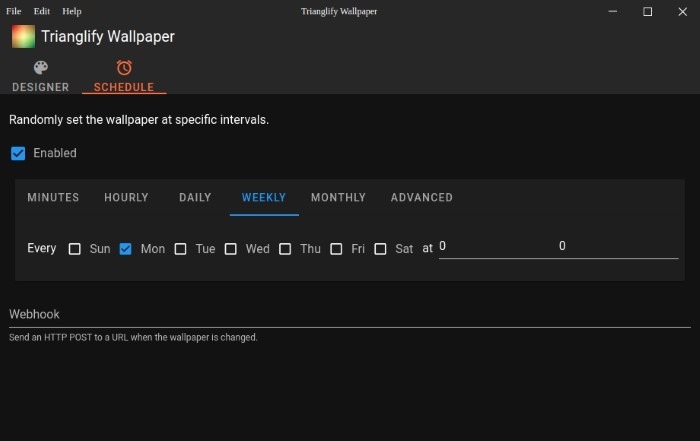Check the Tue day checkbox
Image resolution: width=700 pixels, height=441 pixels.
180,249
